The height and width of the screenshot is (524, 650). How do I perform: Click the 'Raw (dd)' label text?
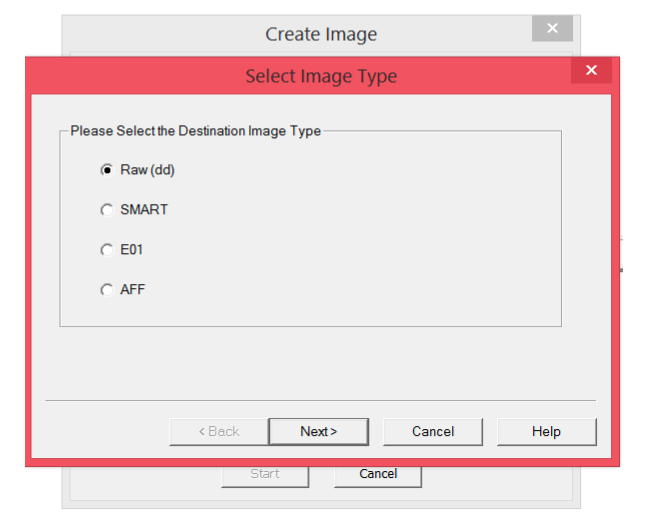click(147, 170)
